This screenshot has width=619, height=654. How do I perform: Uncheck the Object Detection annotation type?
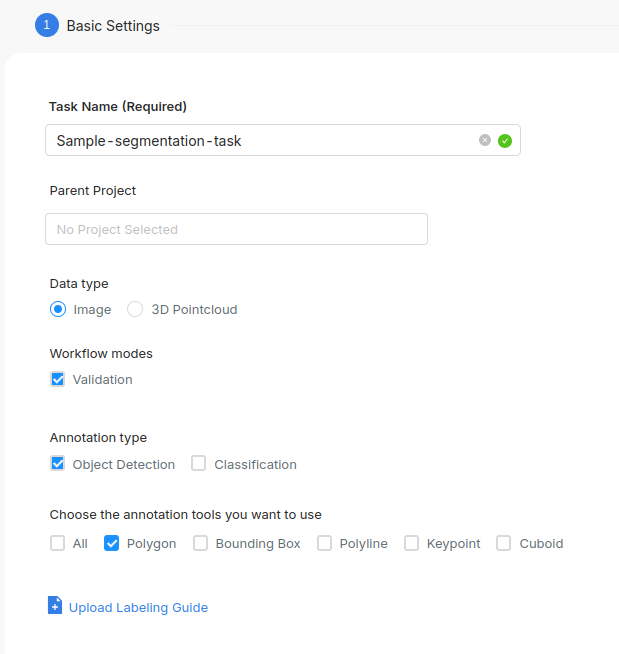[58, 464]
